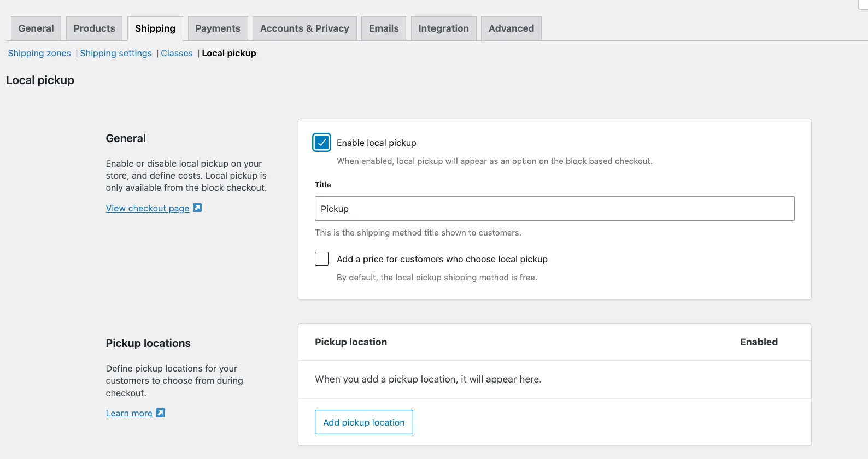Open the Emails tab
This screenshot has width=868, height=459.
click(384, 28)
